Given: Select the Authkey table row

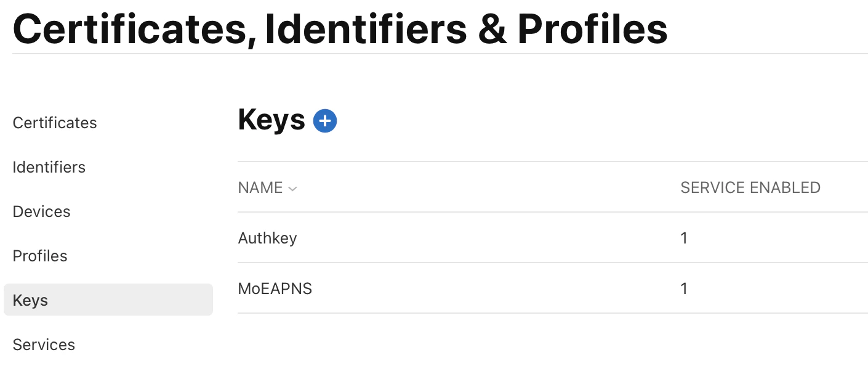Looking at the screenshot, I should 431,238.
